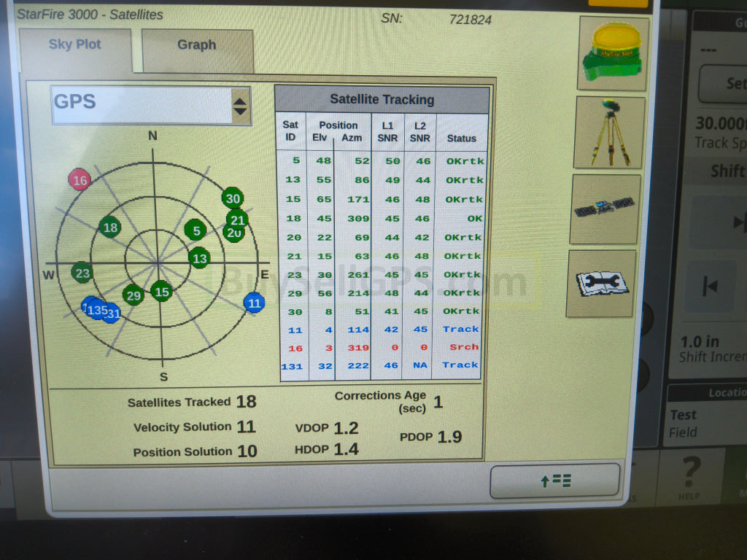747x560 pixels.
Task: Tap satellite 30 on the sky plot
Action: pos(233,198)
